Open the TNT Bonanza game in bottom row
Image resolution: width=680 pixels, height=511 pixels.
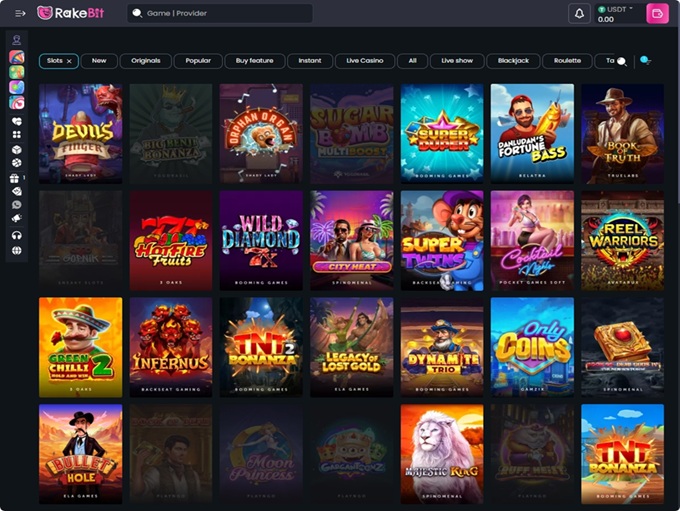point(622,454)
